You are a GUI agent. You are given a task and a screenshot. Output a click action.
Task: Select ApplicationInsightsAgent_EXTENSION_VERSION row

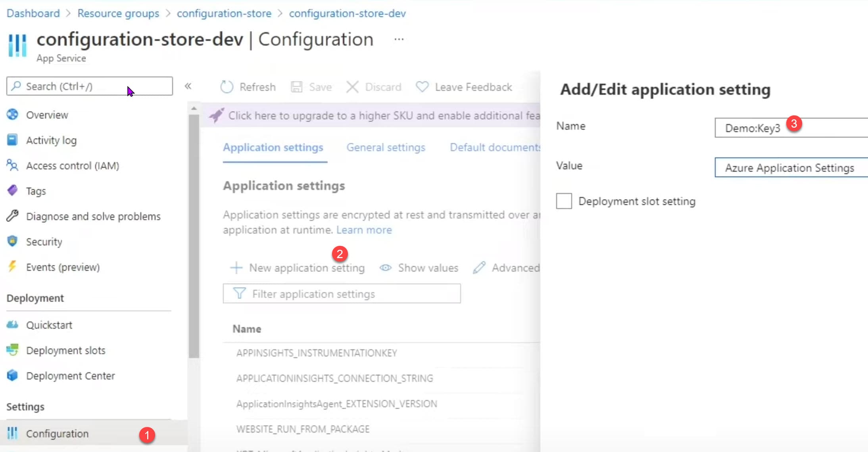tap(382, 404)
